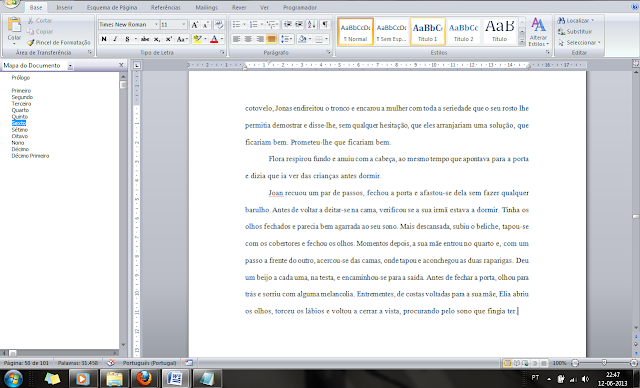Apply the Sem Esp... style
Image resolution: width=640 pixels, height=388 pixels.
(x=391, y=31)
